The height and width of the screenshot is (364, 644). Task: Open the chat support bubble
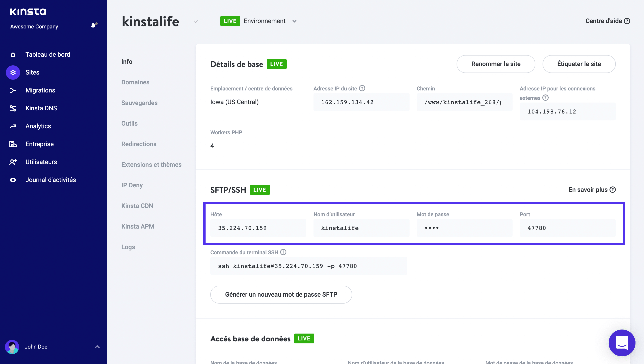point(622,343)
